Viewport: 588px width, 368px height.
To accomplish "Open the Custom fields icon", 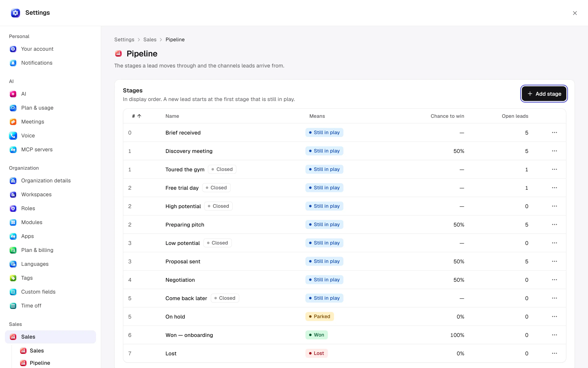I will [13, 292].
